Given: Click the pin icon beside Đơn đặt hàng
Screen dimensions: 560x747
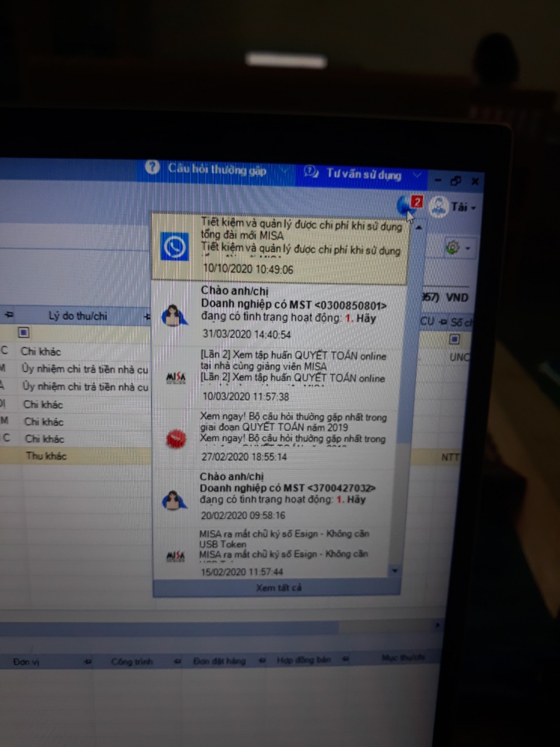Looking at the screenshot, I should coord(262,661).
